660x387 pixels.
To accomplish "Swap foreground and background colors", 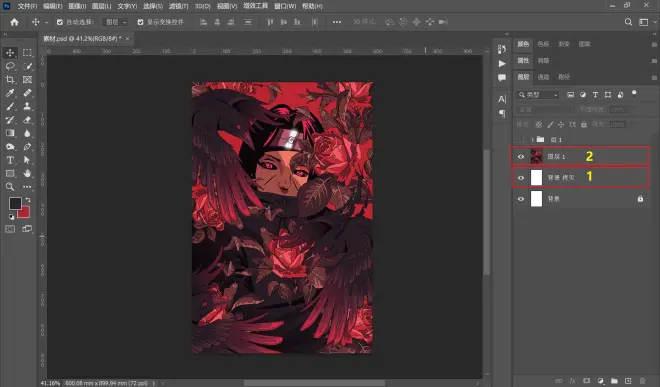I will click(x=28, y=200).
